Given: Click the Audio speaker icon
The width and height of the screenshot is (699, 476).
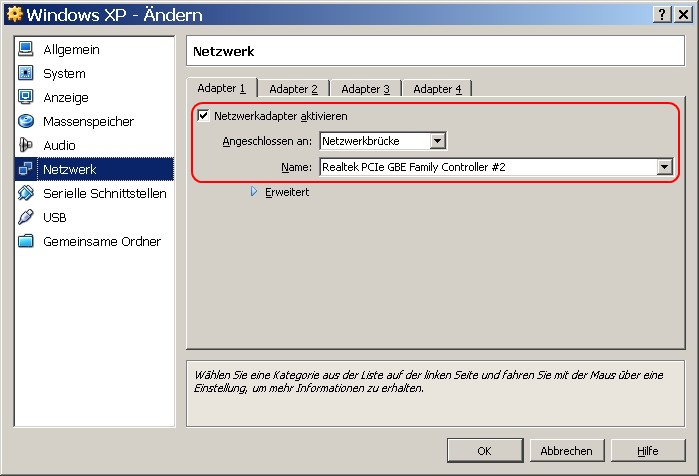Looking at the screenshot, I should click(x=26, y=145).
